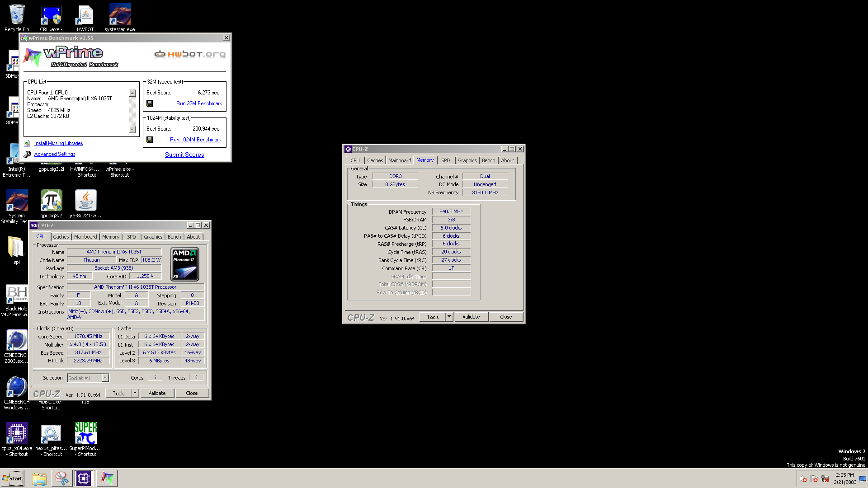Click the AMD Phenom II processor logo
The image size is (868, 488).
pos(185,264)
